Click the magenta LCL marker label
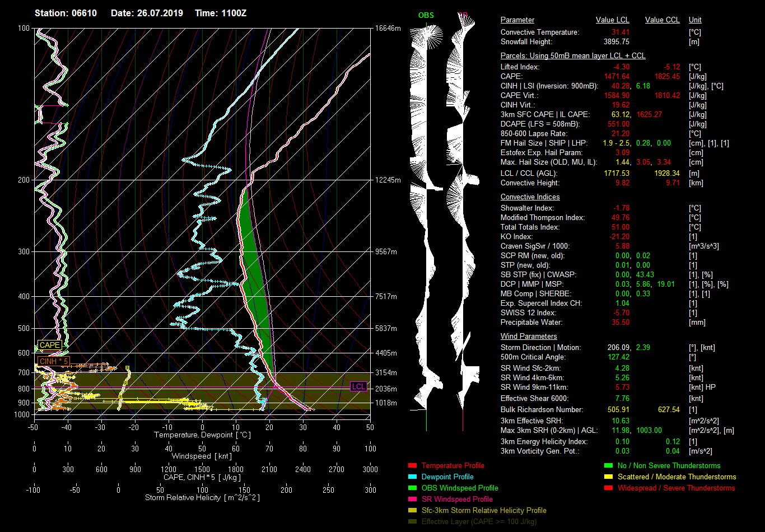This screenshot has width=765, height=532. [358, 387]
